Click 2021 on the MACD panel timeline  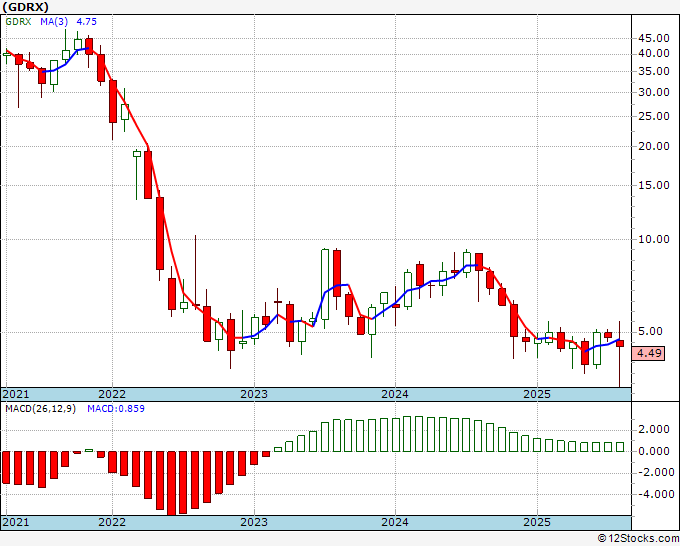pos(16,522)
